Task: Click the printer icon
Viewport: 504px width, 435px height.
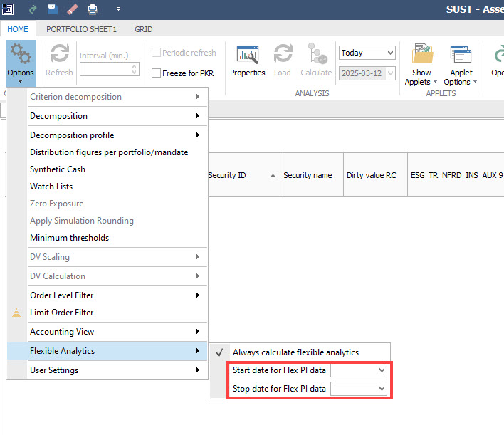Action: point(93,9)
